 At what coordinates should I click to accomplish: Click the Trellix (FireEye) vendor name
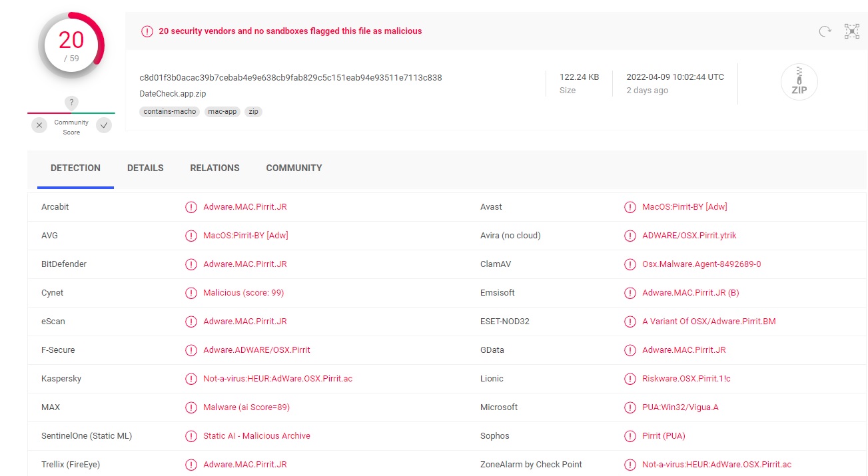(x=71, y=465)
